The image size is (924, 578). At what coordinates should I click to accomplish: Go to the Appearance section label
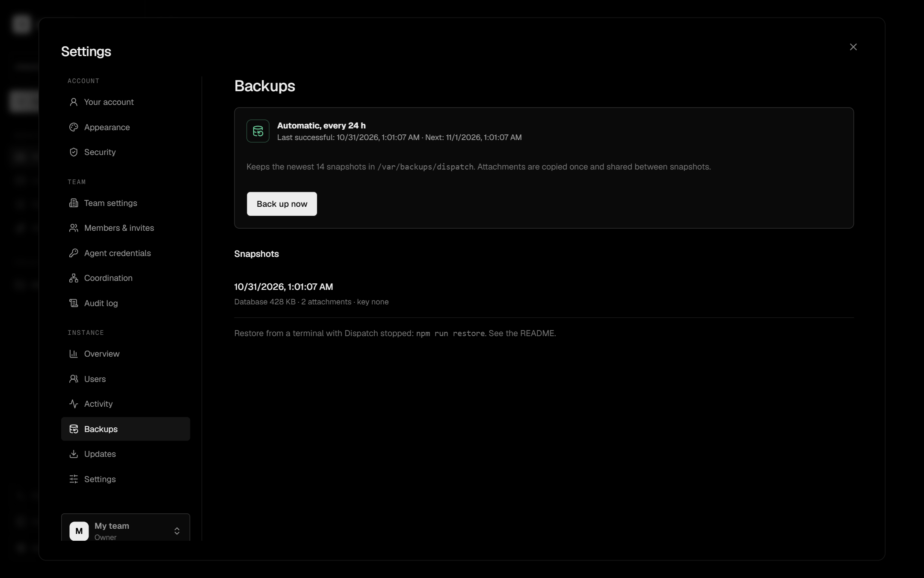107,127
